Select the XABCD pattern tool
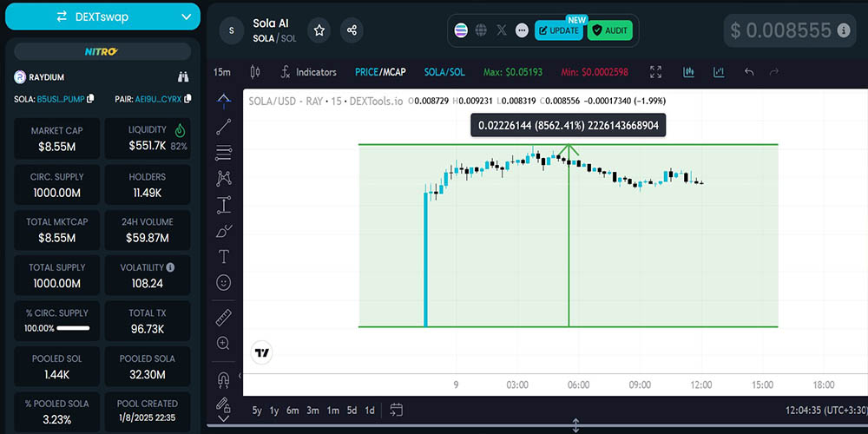This screenshot has width=868, height=434. click(x=224, y=178)
